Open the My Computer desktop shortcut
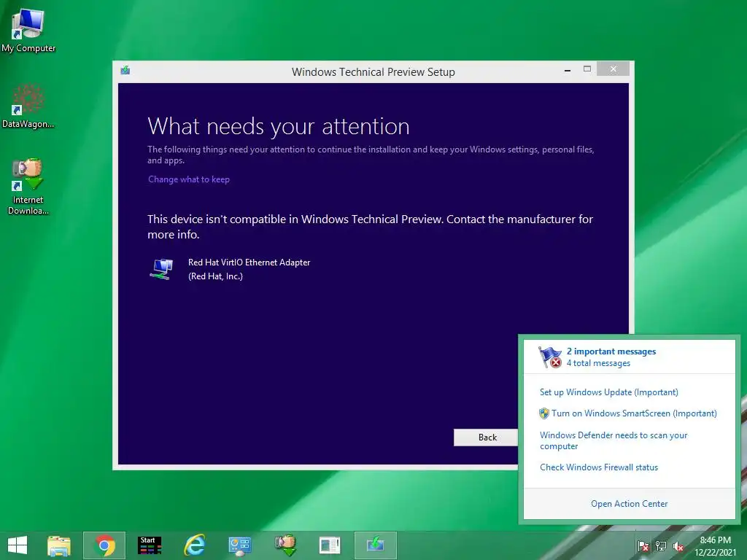The image size is (747, 560). tap(28, 30)
